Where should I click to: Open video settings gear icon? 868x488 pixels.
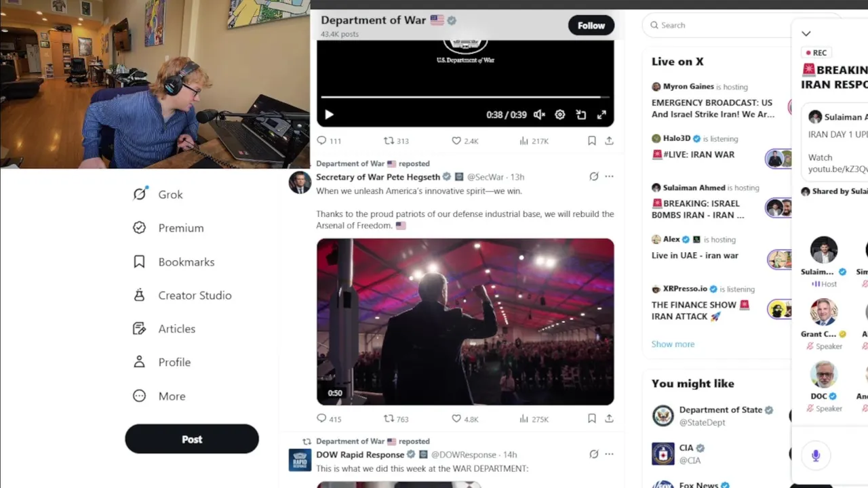coord(560,115)
